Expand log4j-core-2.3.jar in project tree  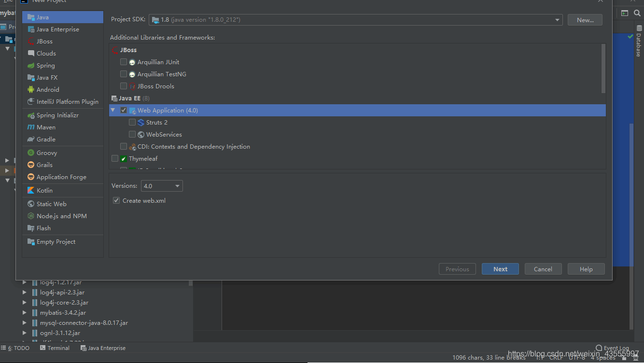25,303
